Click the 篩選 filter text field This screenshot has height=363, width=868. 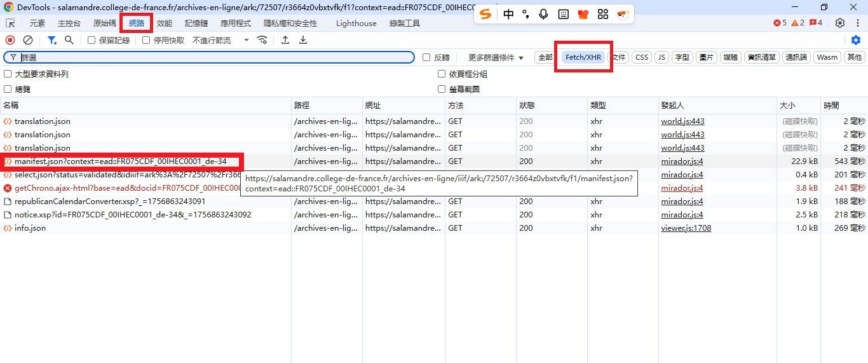pyautogui.click(x=216, y=57)
